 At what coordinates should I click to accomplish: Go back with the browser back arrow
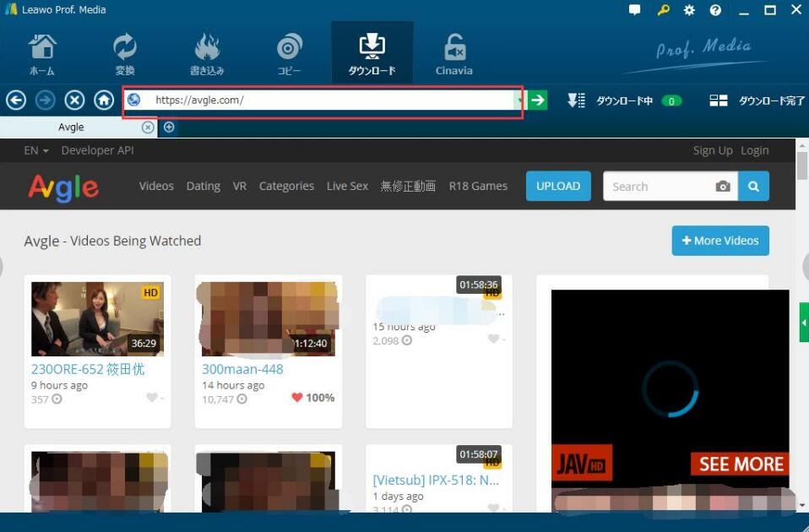(16, 100)
